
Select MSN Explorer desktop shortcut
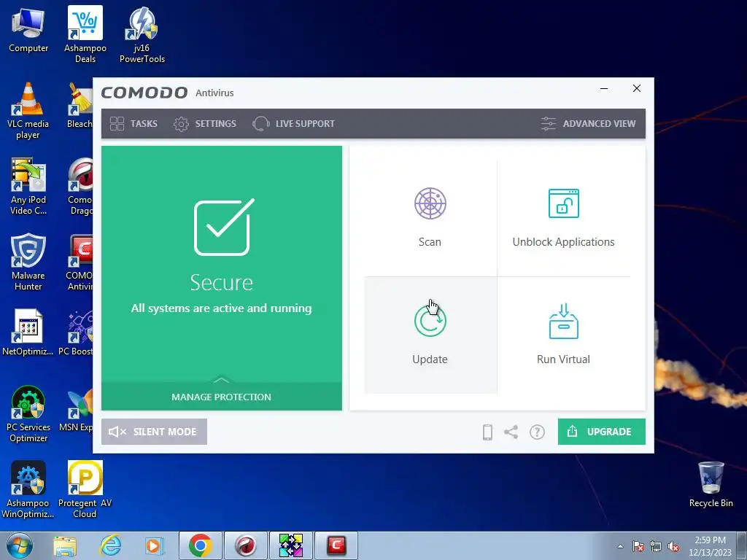pyautogui.click(x=76, y=408)
